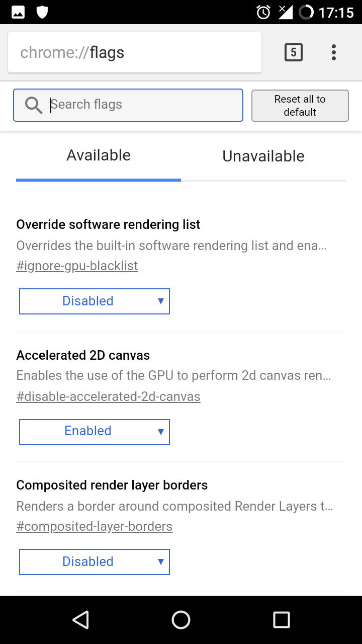Open the Override software rendering list dropdown
362x644 pixels.
click(95, 301)
